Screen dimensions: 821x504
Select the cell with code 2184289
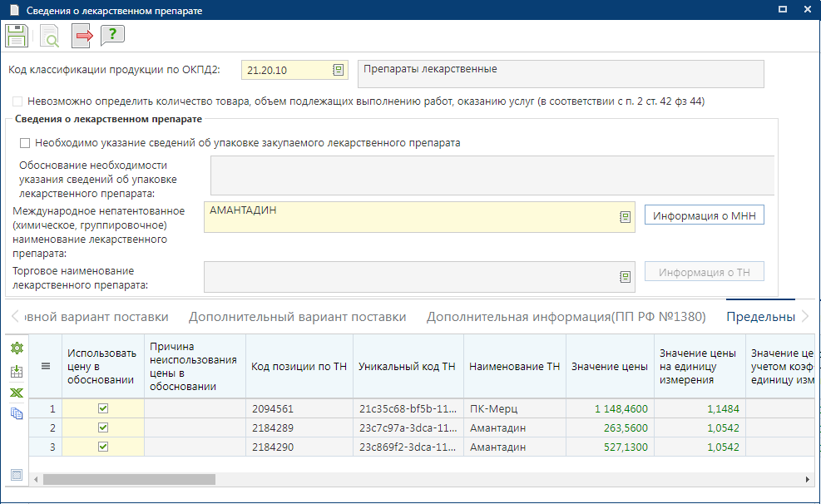tap(299, 427)
